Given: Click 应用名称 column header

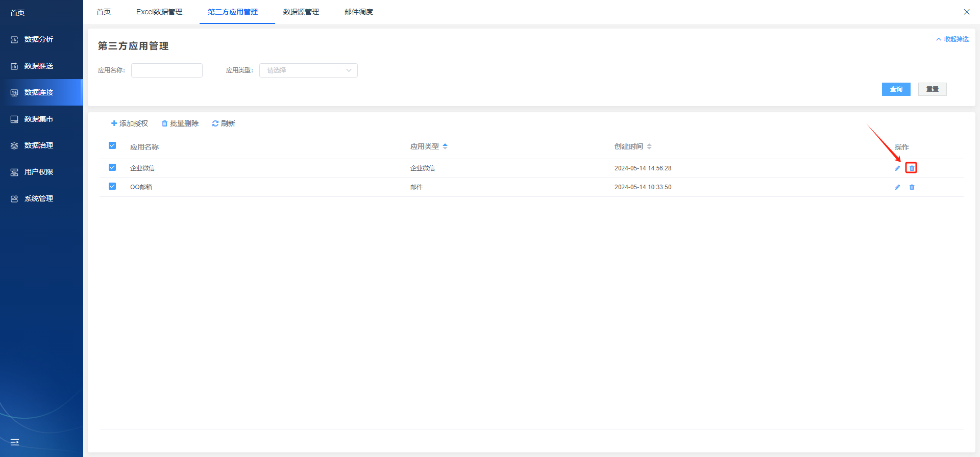Looking at the screenshot, I should coord(144,147).
